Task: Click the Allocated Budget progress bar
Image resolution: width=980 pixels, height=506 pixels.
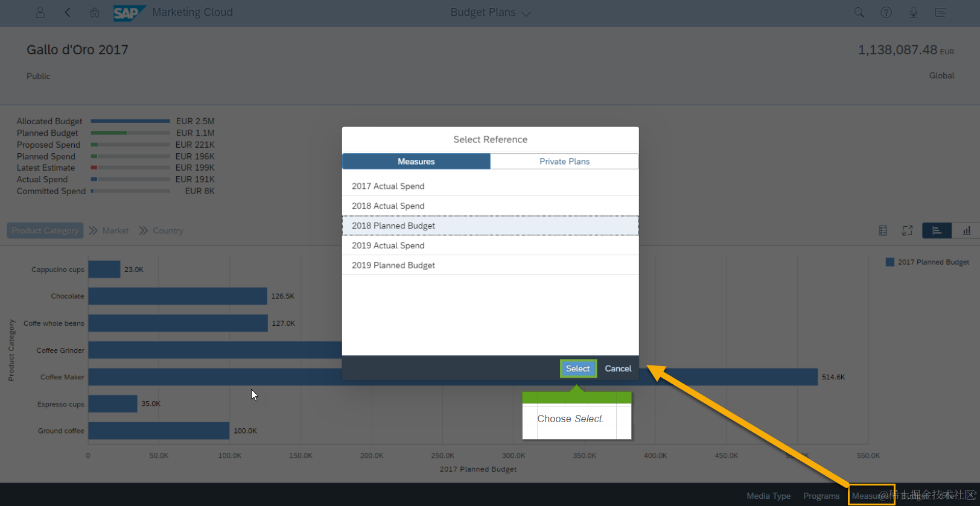Action: tap(130, 121)
